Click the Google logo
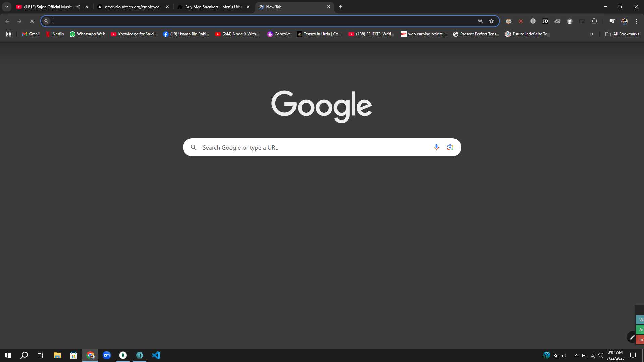The width and height of the screenshot is (644, 362). [321, 107]
